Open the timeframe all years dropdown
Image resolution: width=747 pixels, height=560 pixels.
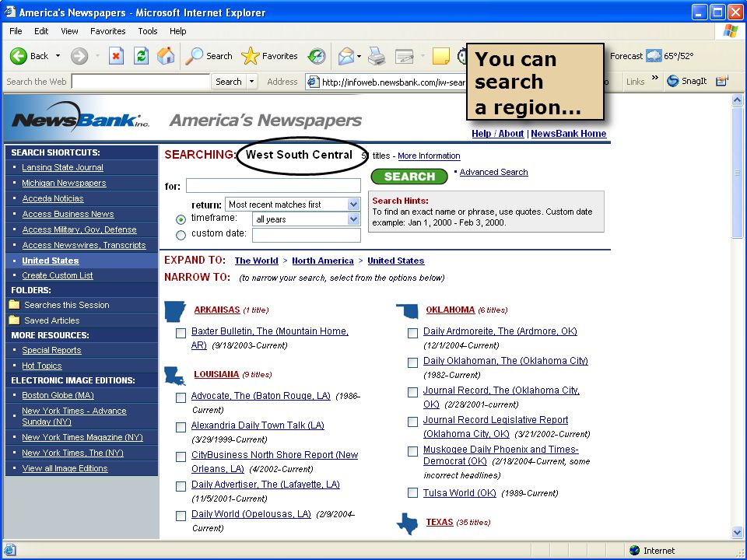[x=353, y=219]
